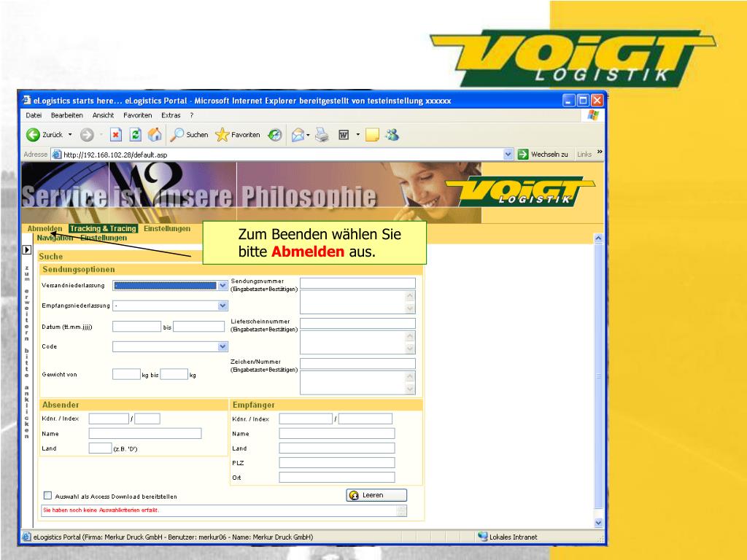Click the page scrollbar down arrow
The width and height of the screenshot is (747, 560).
(x=599, y=522)
